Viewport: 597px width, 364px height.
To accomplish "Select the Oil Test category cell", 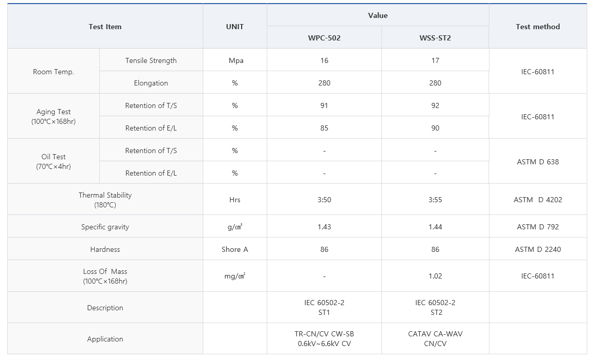I will coord(53,161).
